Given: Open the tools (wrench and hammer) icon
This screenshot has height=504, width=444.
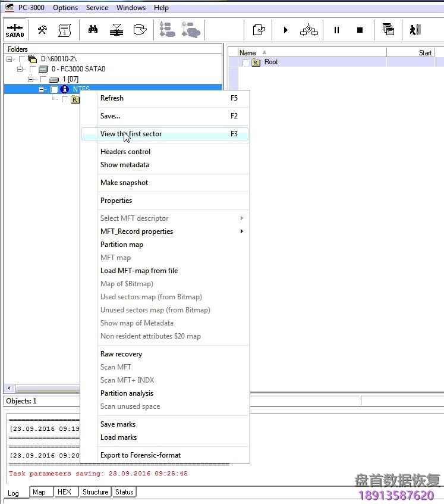Looking at the screenshot, I should pyautogui.click(x=42, y=30).
